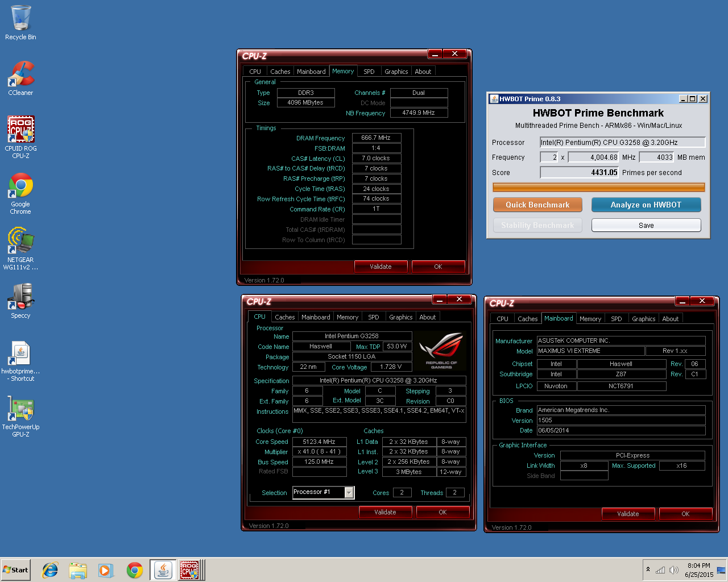The image size is (728, 582).
Task: Open Mainboard tab in top CPU-Z window
Action: click(311, 72)
